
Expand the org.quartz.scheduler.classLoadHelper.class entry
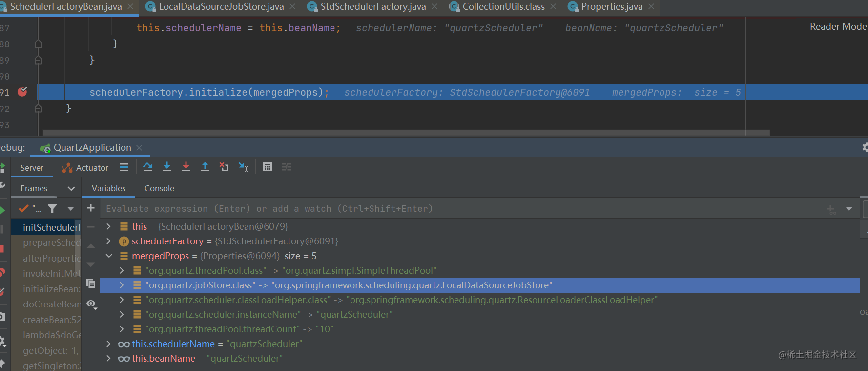pyautogui.click(x=122, y=300)
